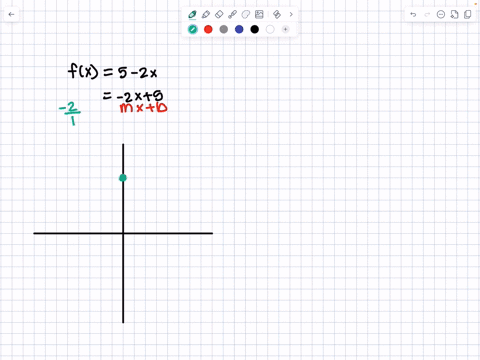Pick the red color swatch
This screenshot has height=360, width=480.
[x=208, y=29]
